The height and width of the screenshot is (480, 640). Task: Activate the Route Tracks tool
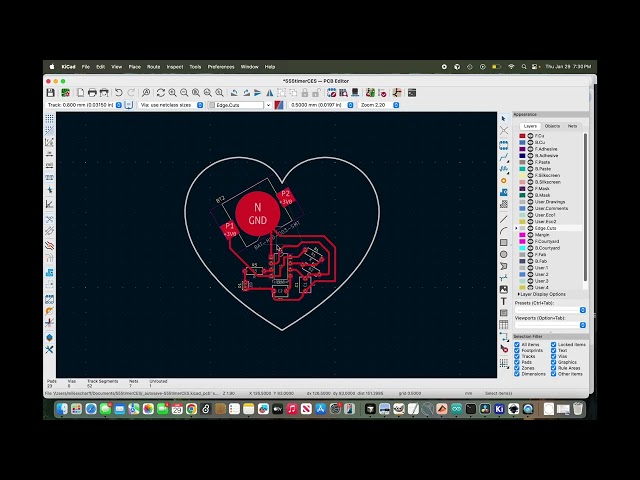click(504, 157)
